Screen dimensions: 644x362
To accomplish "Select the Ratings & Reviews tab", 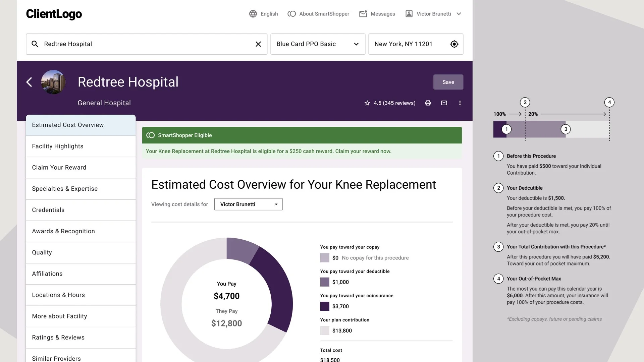I will (80, 338).
